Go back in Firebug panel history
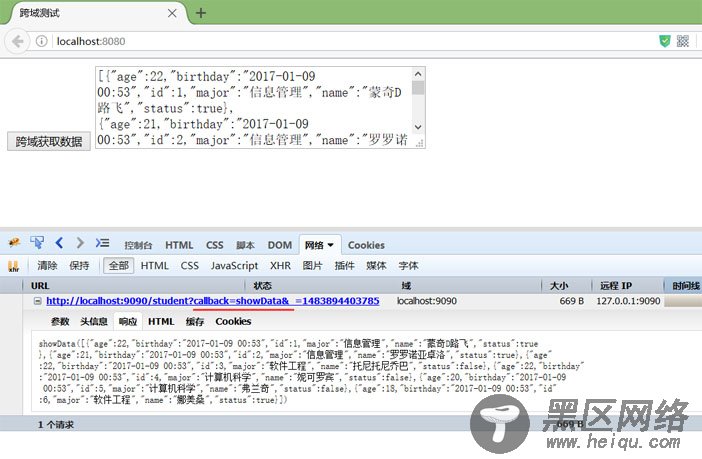This screenshot has width=702, height=459. click(59, 243)
